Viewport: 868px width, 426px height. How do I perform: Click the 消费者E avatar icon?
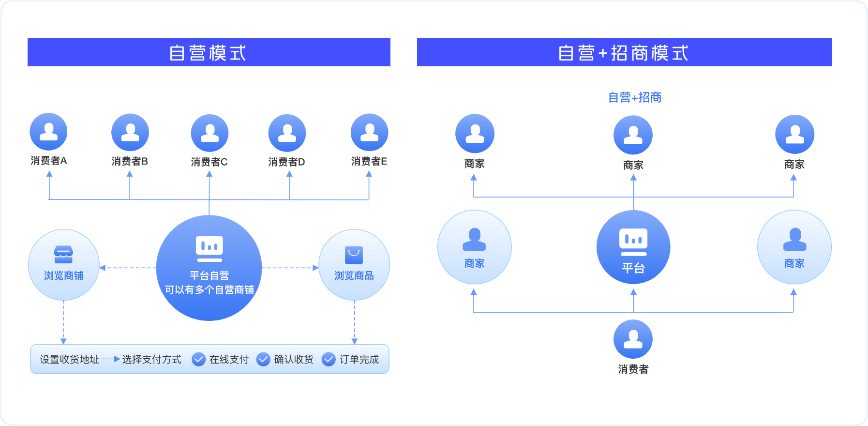[x=369, y=132]
